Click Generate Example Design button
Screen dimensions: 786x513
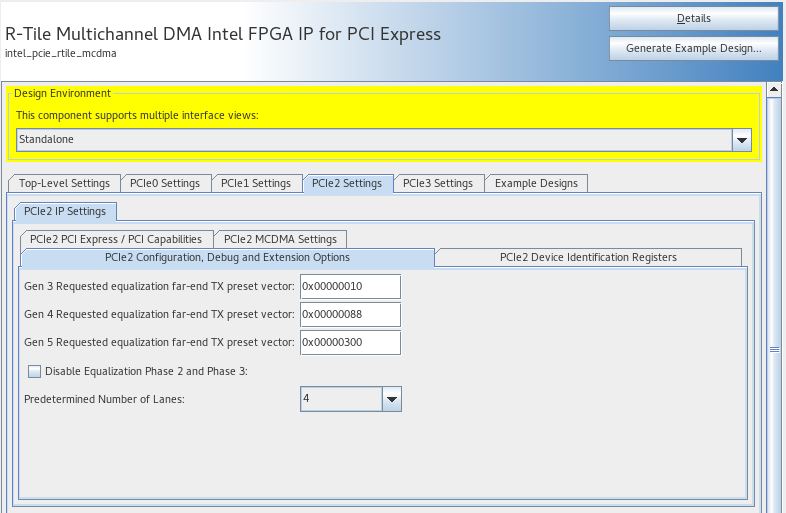[693, 48]
